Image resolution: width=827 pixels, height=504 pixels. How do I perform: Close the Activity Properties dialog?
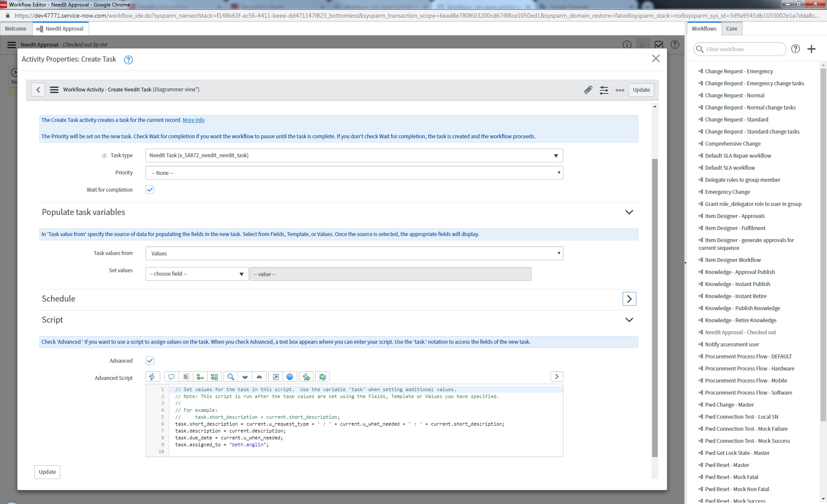(x=656, y=59)
